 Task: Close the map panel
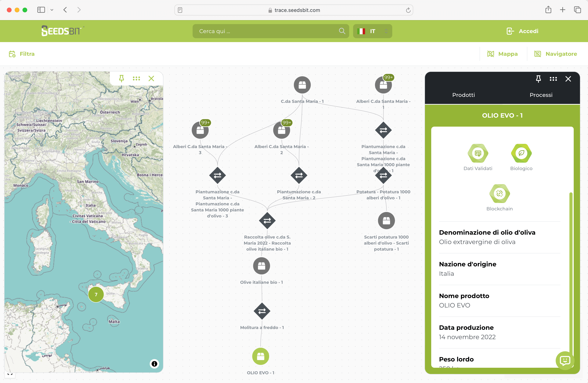pos(151,78)
